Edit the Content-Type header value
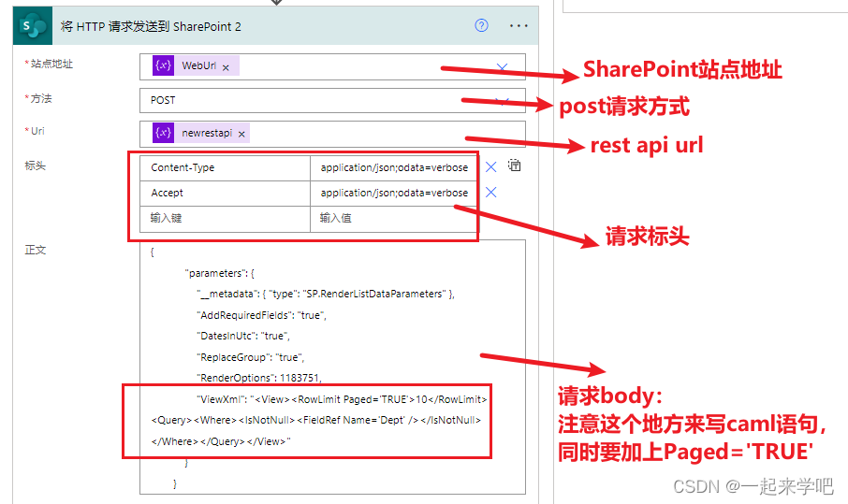Screen dimensions: 848x504 [394, 168]
